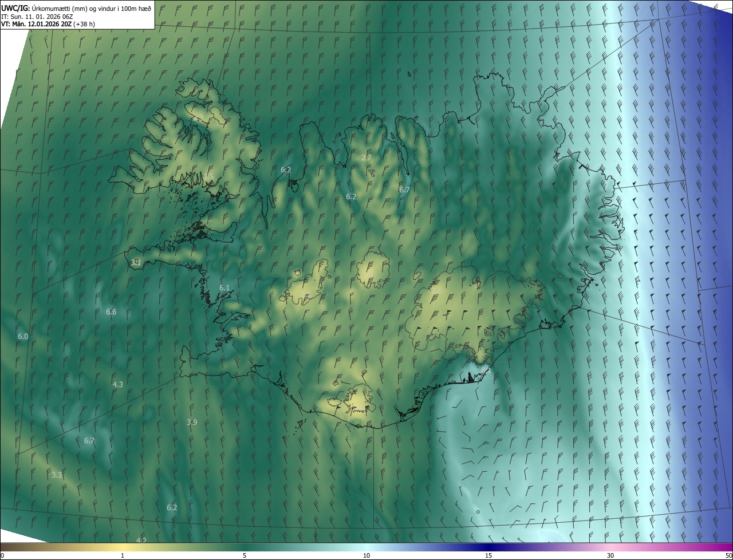Pick the pink colorbar segment above 30
Screen dimensions: 733x560
pos(610,547)
